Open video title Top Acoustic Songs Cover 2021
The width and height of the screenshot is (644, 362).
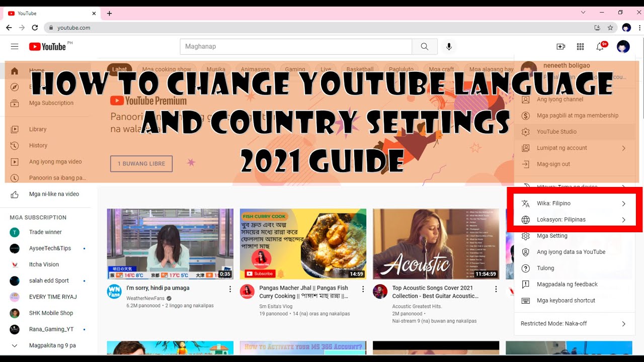(x=436, y=292)
